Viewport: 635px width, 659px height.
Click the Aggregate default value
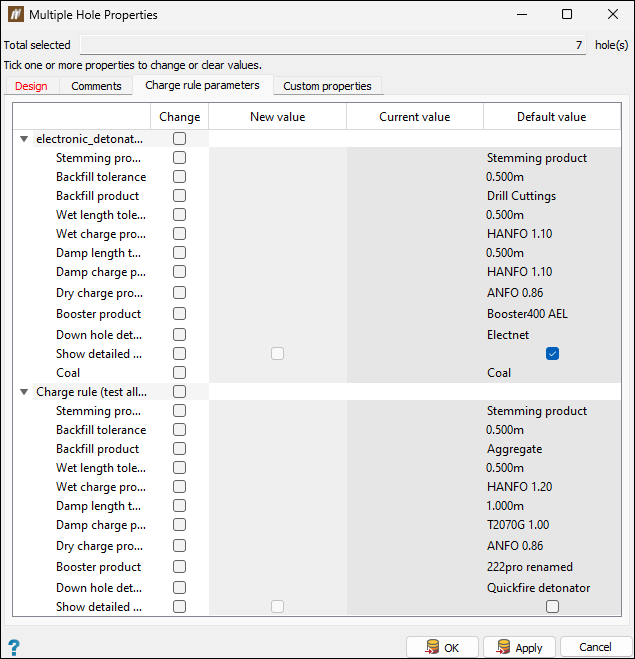[x=514, y=449]
